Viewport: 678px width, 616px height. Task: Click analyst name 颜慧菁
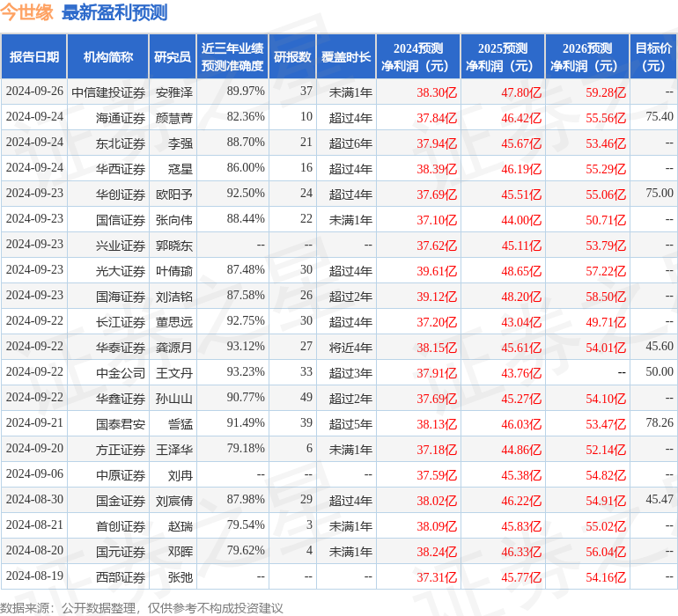(x=173, y=118)
